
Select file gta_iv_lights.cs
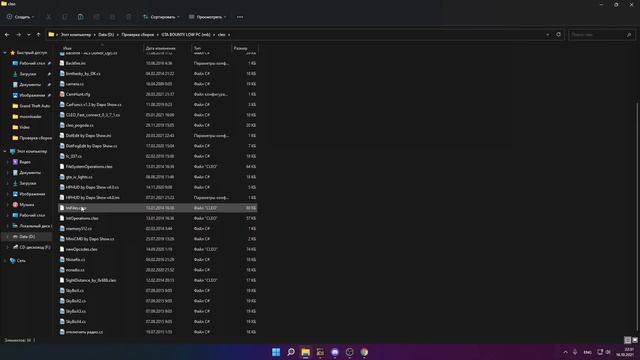pos(158,177)
